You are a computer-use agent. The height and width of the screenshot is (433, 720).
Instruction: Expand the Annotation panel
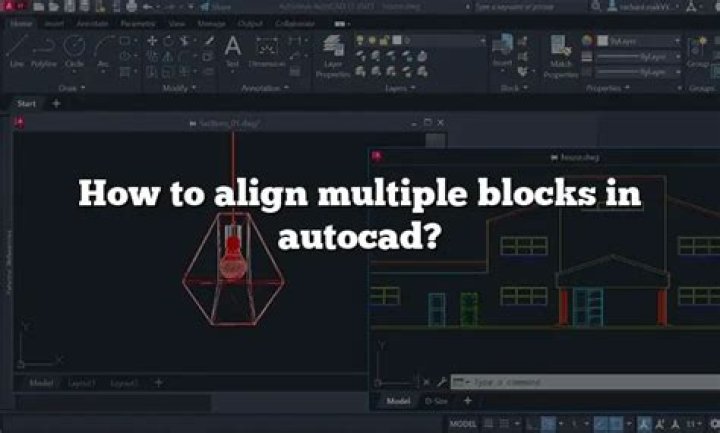coord(265,88)
